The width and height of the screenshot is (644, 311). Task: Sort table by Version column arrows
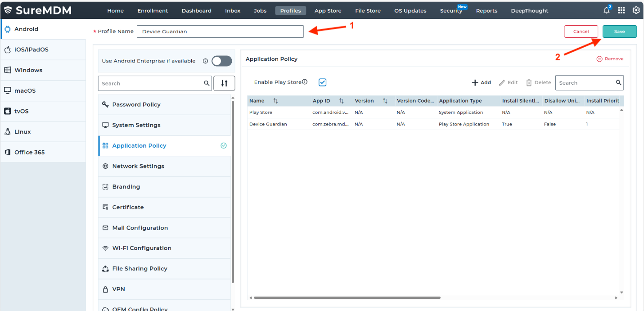point(385,101)
